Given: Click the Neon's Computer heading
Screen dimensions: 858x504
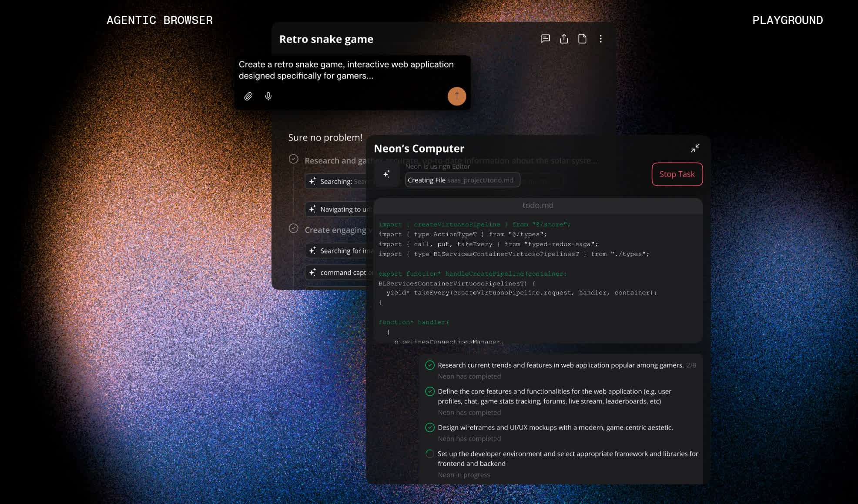Looking at the screenshot, I should (419, 149).
